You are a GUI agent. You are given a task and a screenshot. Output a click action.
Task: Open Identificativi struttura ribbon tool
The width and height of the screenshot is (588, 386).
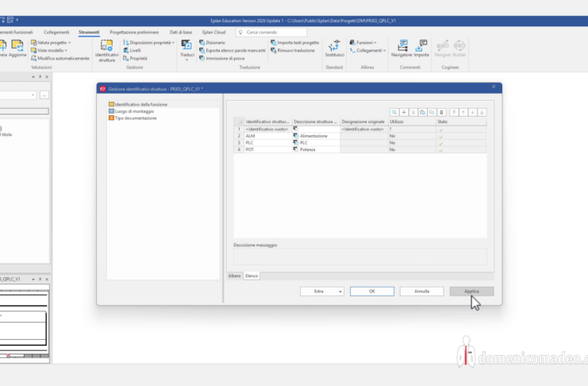106,51
